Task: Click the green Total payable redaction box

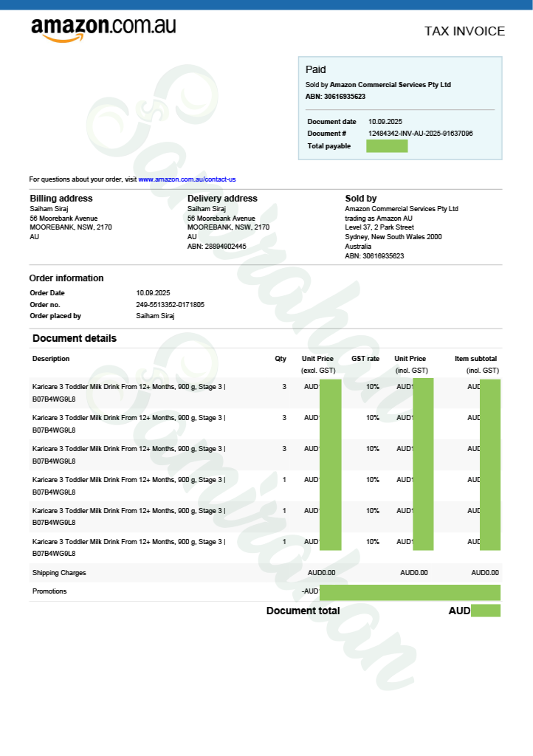Action: pos(387,146)
